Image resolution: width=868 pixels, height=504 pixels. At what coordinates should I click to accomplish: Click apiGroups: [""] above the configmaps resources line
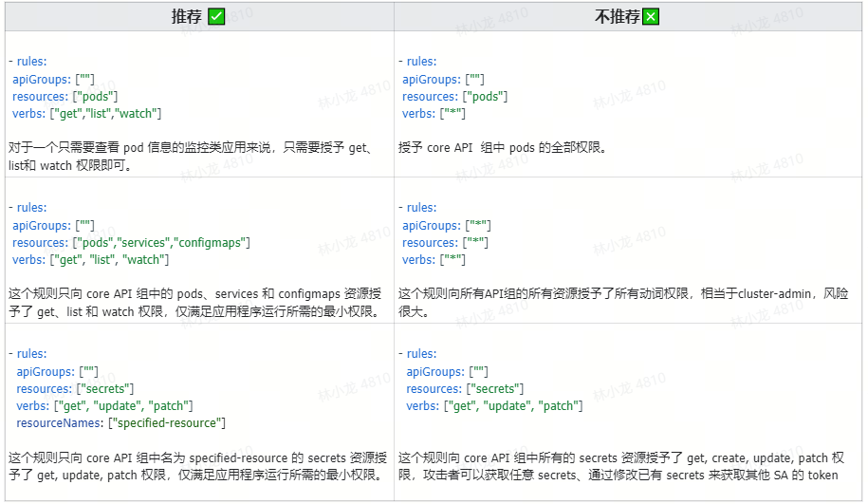point(53,225)
